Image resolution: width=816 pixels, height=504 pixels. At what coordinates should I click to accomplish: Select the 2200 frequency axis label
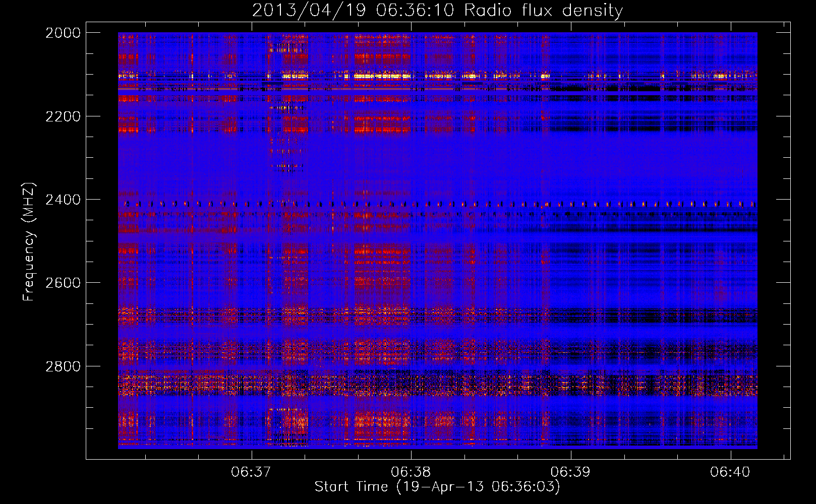pyautogui.click(x=63, y=116)
